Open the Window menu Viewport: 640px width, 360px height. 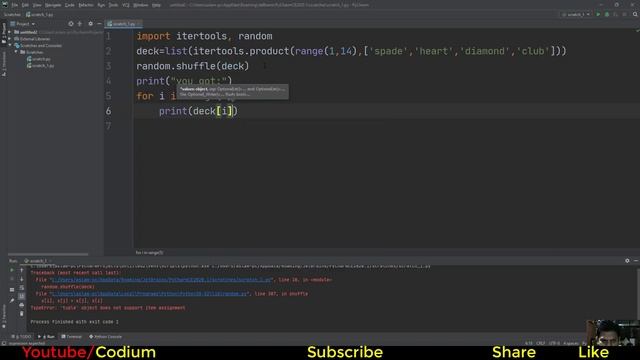click(x=140, y=5)
